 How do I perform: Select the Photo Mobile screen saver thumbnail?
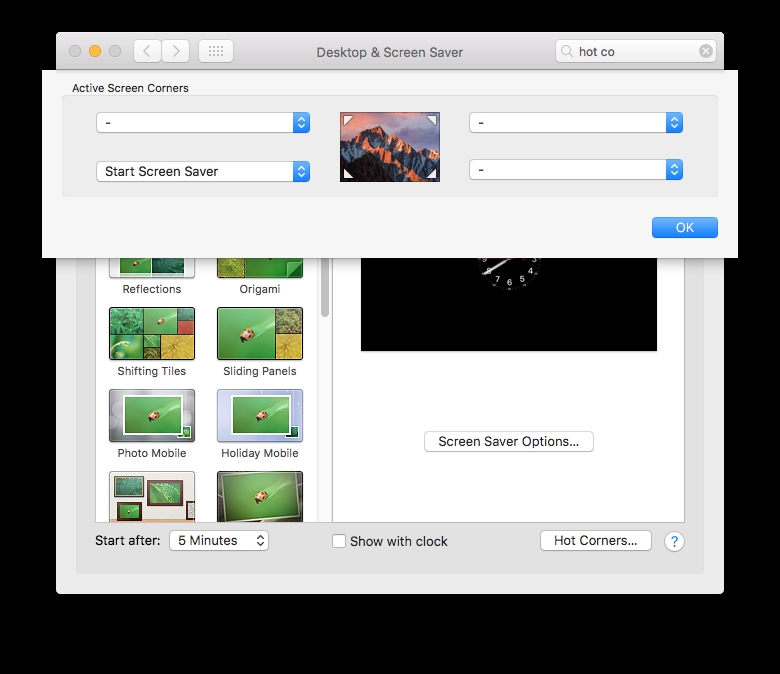pos(152,415)
